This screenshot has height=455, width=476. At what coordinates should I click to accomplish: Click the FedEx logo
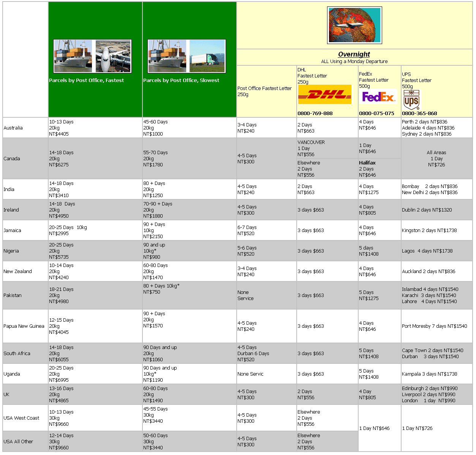point(378,97)
